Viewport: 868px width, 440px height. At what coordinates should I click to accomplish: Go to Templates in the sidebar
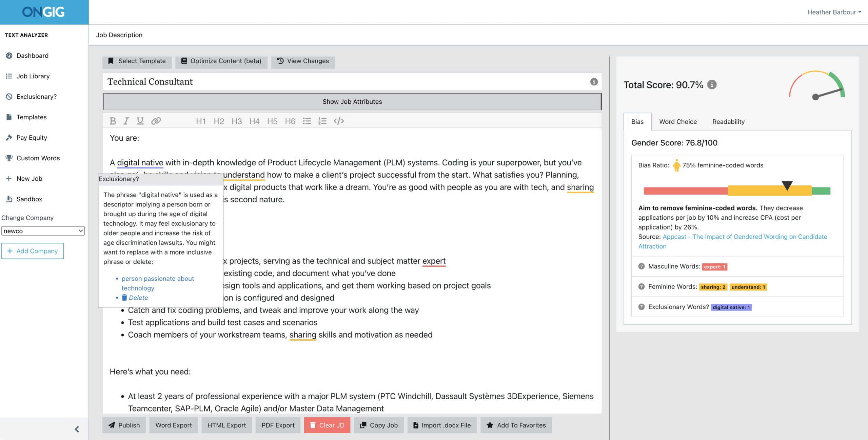pyautogui.click(x=32, y=117)
